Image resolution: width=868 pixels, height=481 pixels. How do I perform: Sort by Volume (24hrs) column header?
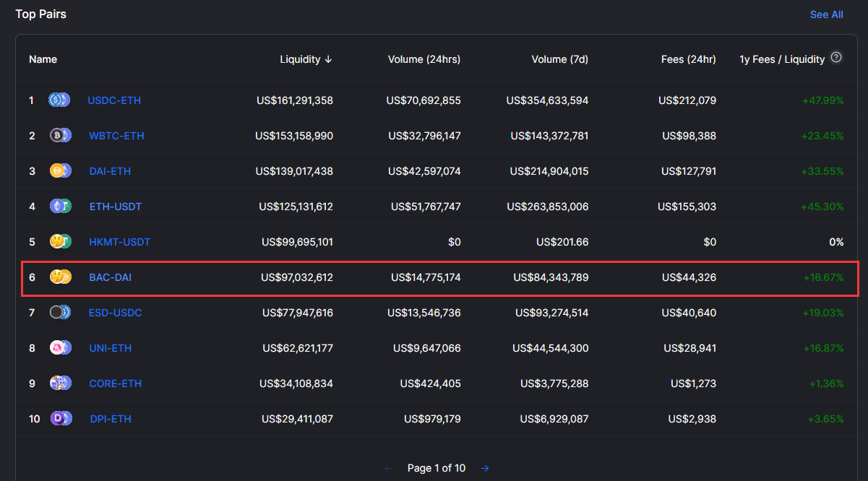click(x=424, y=59)
